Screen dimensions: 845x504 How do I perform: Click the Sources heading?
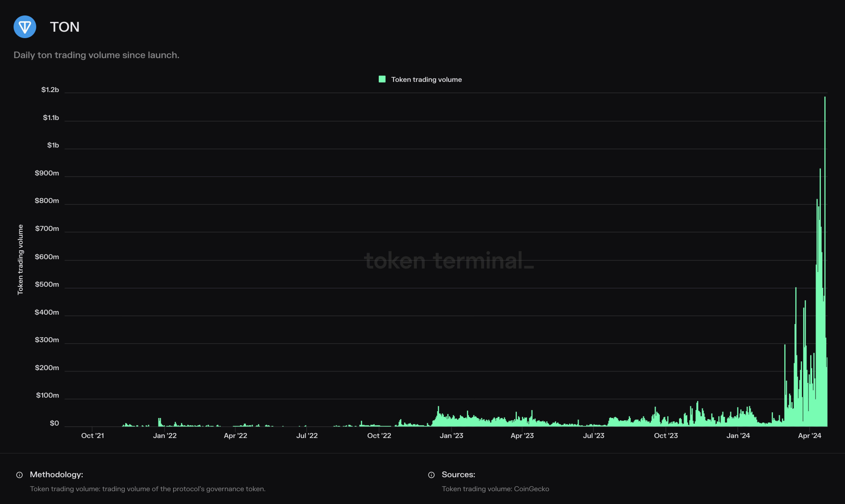point(458,474)
